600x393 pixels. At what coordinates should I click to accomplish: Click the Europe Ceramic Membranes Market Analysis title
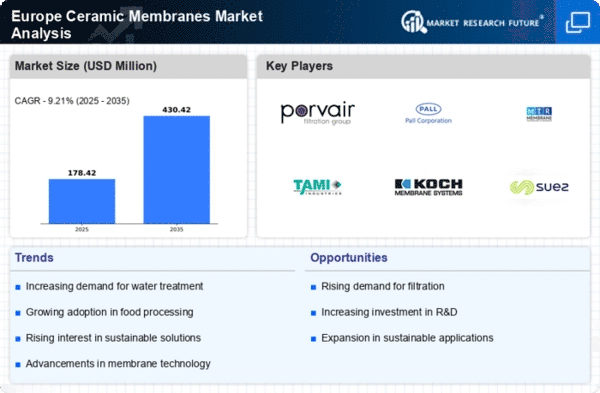tap(137, 24)
